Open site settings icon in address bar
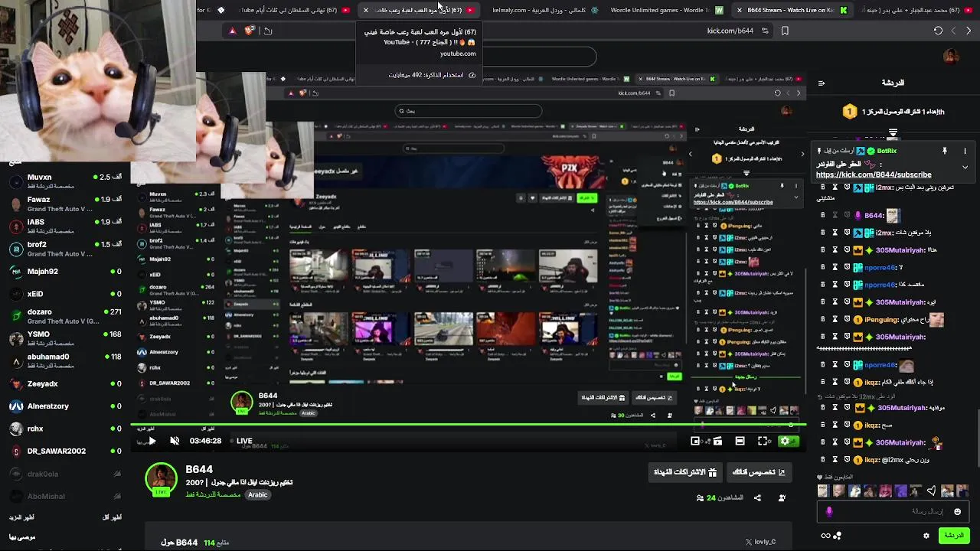The height and width of the screenshot is (551, 980). [x=765, y=31]
